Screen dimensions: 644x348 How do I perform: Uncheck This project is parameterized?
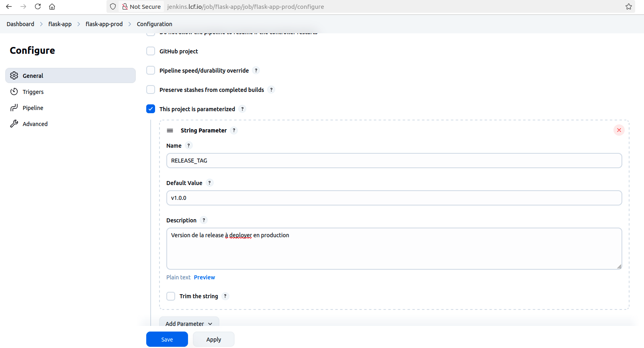[x=151, y=109]
